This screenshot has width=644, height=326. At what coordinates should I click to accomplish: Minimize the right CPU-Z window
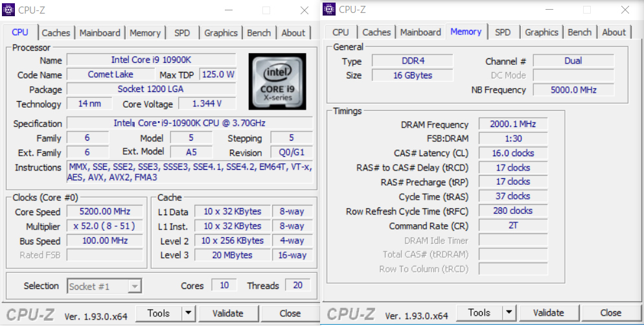coord(549,10)
